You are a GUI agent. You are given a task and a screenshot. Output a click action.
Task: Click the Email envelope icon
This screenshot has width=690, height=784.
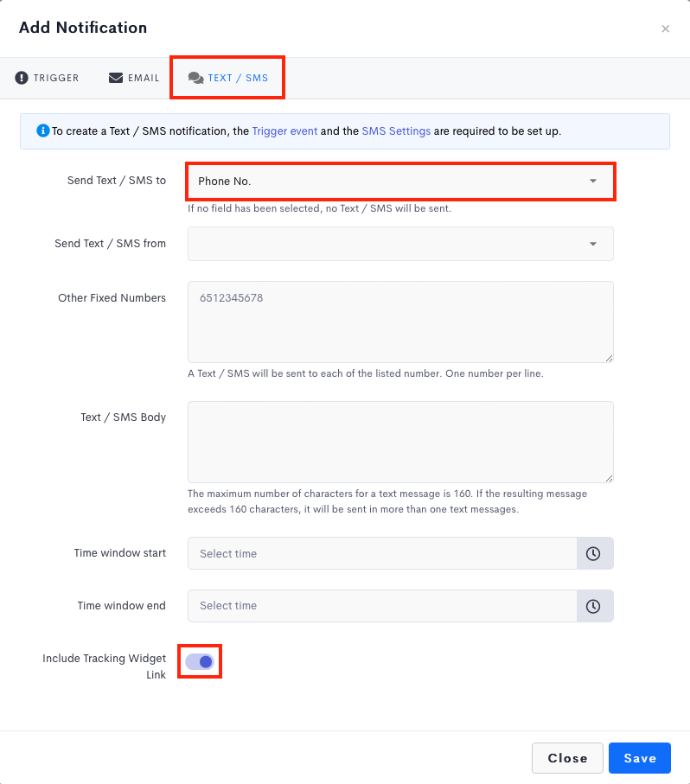[116, 78]
